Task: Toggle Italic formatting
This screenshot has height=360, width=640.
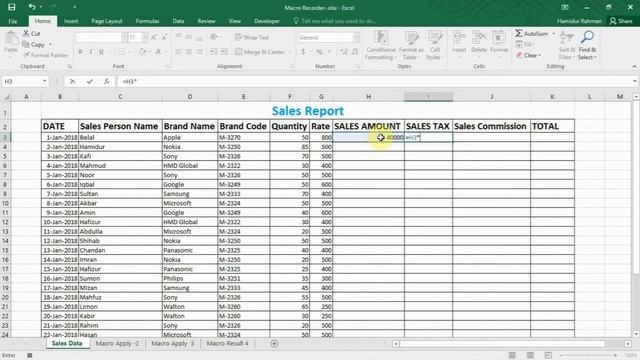Action: (x=91, y=52)
